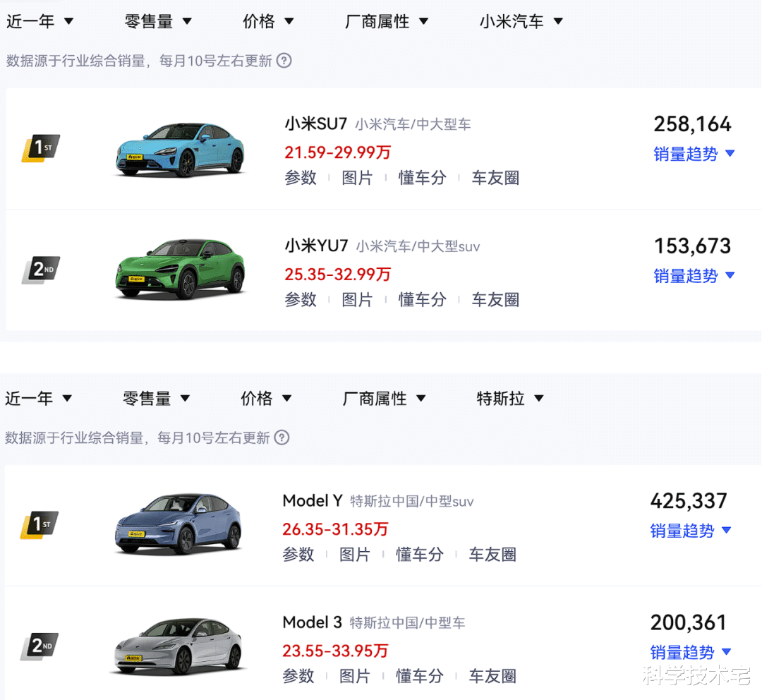The image size is (762, 700).
Task: Expand 销量趋势 for 小米YU7
Action: 694,276
